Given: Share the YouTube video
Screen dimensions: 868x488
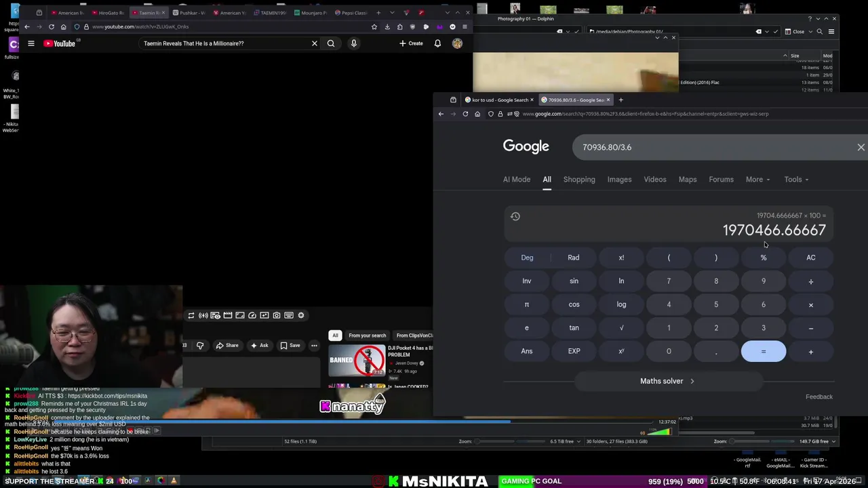Looking at the screenshot, I should [x=227, y=346].
